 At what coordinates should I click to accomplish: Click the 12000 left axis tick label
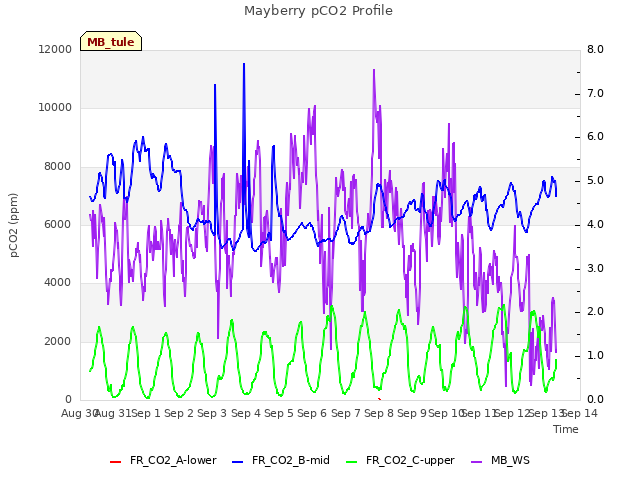(55, 49)
